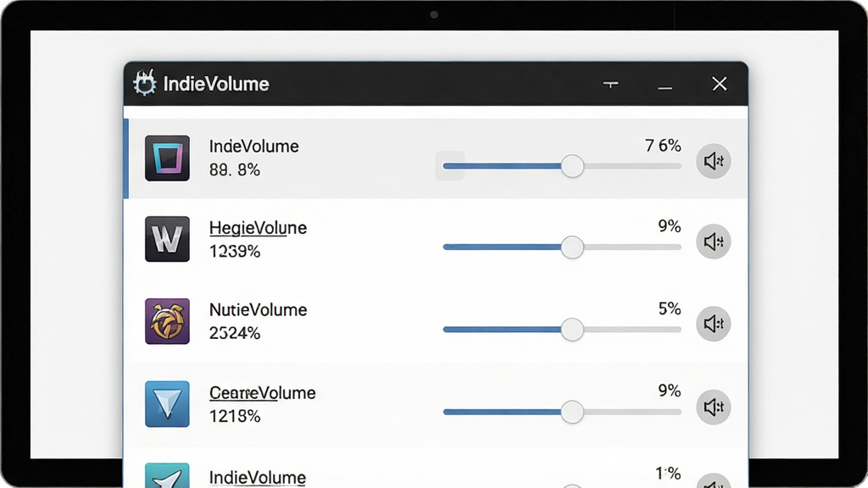868x488 pixels.
Task: Click the 2524% value under NutieVolume
Action: pos(235,333)
